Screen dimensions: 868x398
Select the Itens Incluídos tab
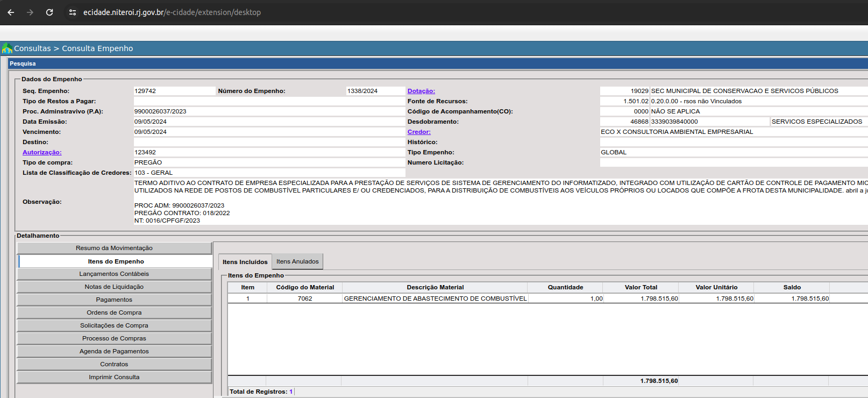pyautogui.click(x=245, y=262)
